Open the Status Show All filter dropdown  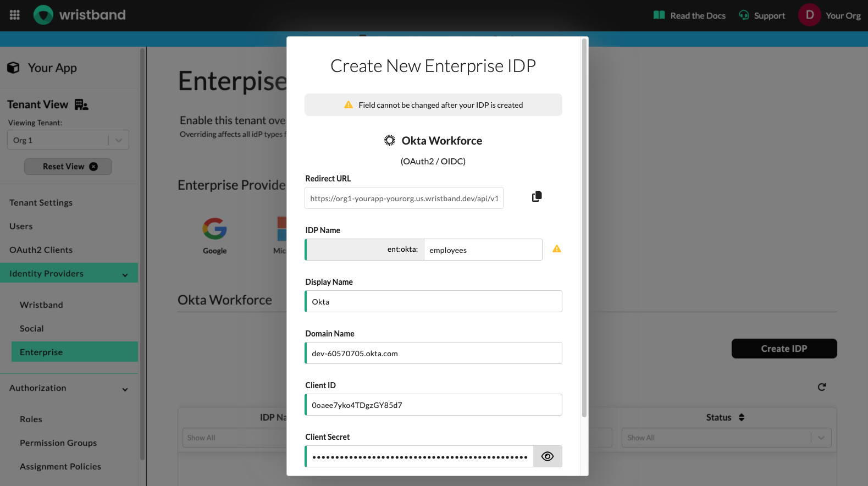[726, 438]
